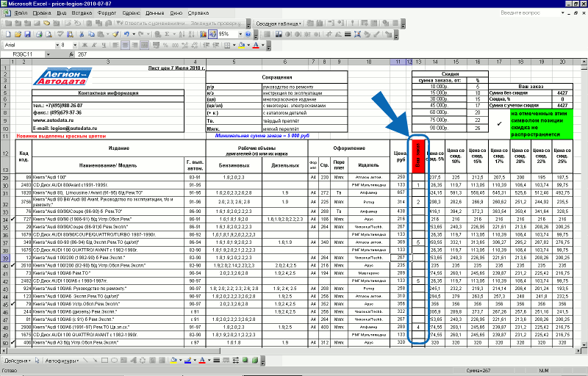This screenshot has height=376, width=588.
Task: Insert AutoSum using the sigma icon
Action: pos(167,34)
